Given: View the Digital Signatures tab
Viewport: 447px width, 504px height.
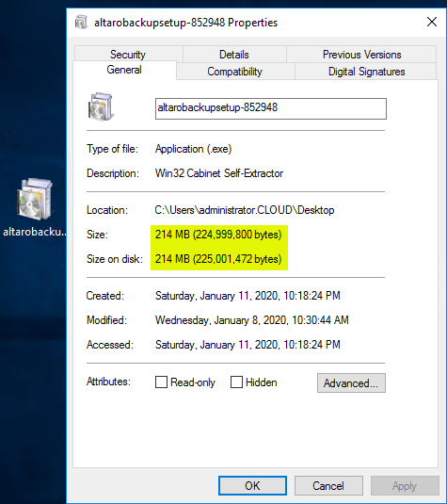Looking at the screenshot, I should pos(366,72).
